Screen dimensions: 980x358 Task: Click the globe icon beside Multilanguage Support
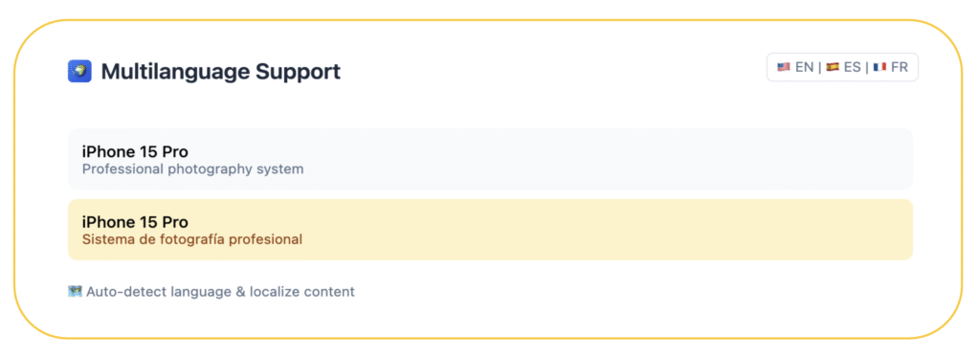79,71
